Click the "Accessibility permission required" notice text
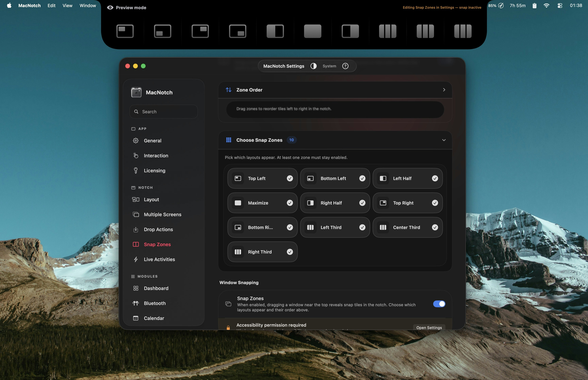Viewport: 588px width, 380px height. (x=271, y=325)
